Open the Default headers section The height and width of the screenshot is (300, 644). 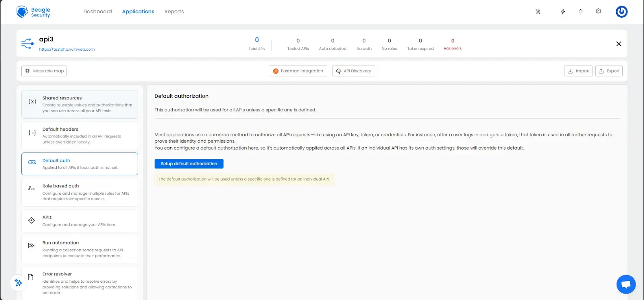pyautogui.click(x=80, y=136)
